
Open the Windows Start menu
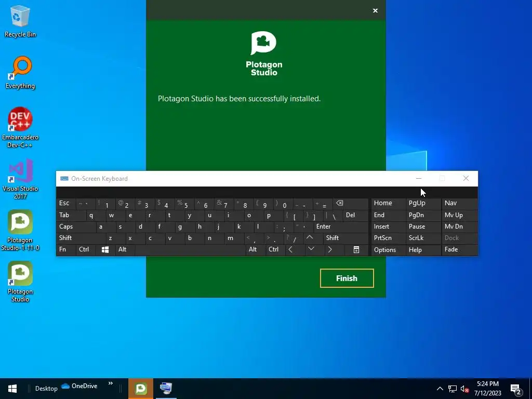pyautogui.click(x=12, y=389)
